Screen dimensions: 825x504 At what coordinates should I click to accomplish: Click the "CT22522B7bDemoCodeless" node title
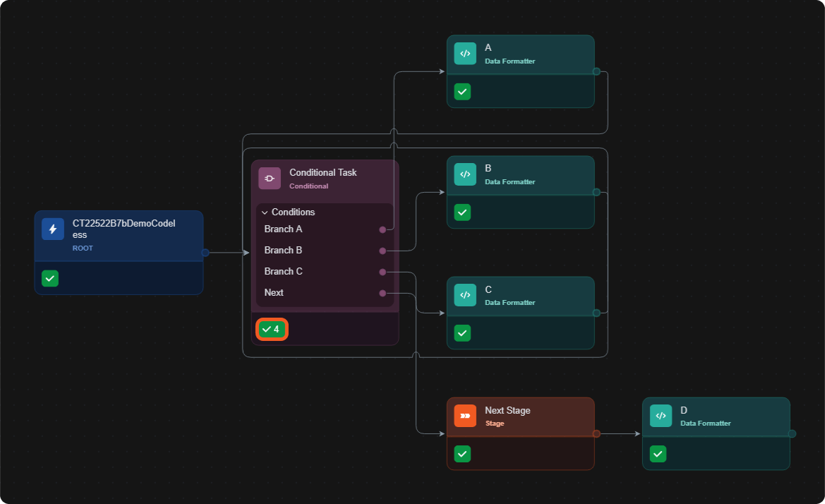124,229
